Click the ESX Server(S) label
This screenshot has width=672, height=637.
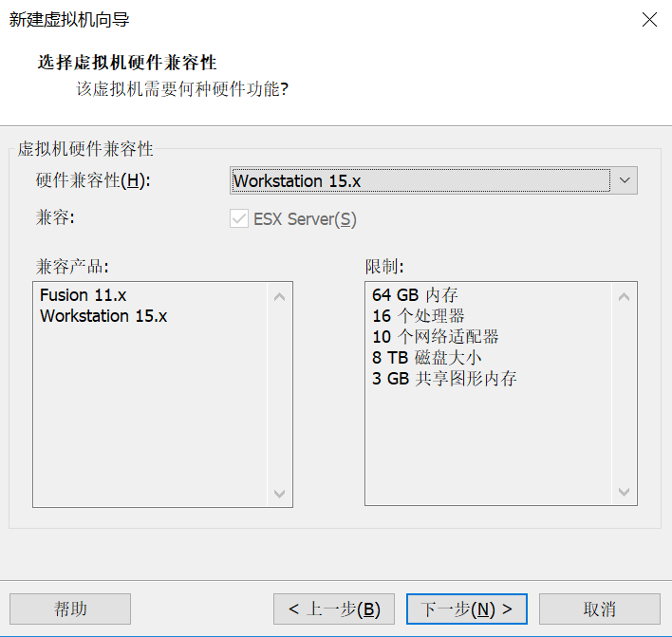coord(305,219)
